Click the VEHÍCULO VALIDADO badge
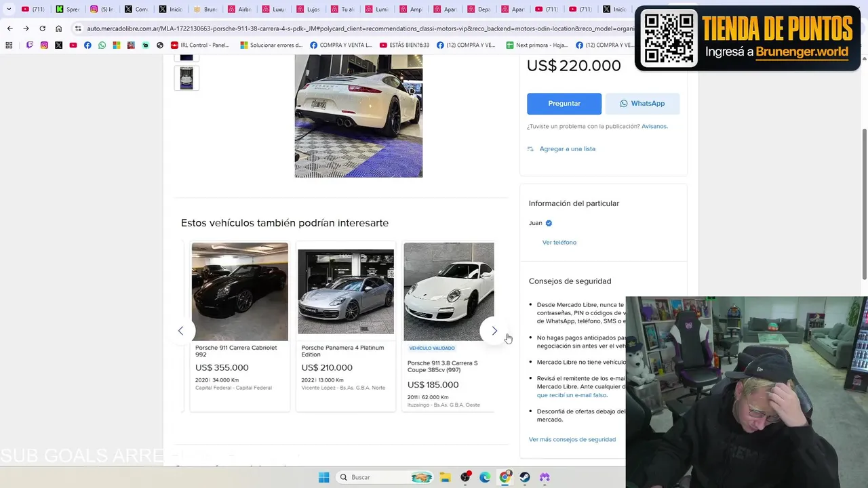 pyautogui.click(x=432, y=348)
